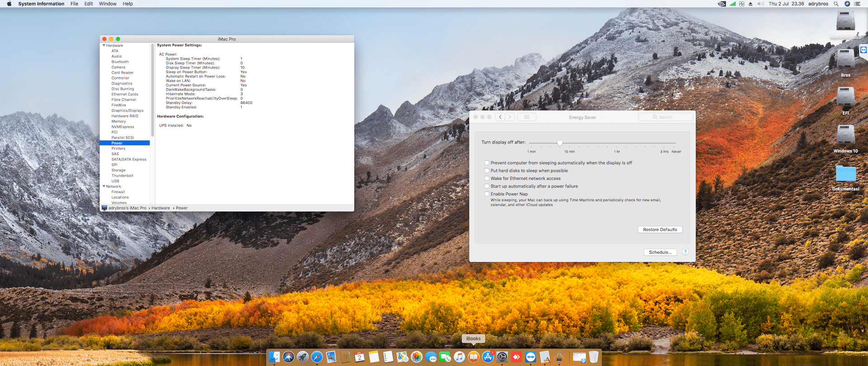
Task: Click the NVIDIA menu bar icon
Action: tap(722, 4)
